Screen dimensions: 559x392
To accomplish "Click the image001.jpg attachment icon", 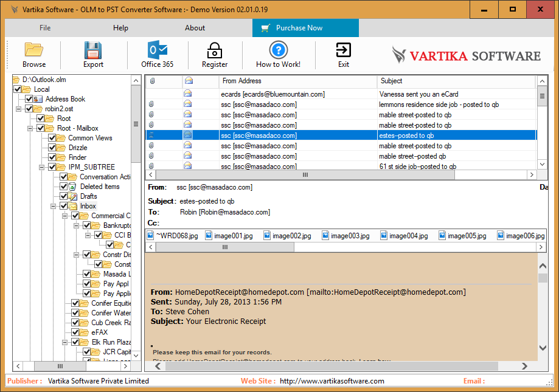I will 209,235.
